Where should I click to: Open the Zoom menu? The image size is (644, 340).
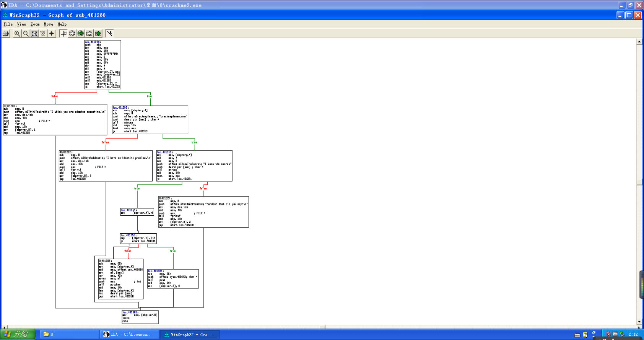pyautogui.click(x=35, y=24)
